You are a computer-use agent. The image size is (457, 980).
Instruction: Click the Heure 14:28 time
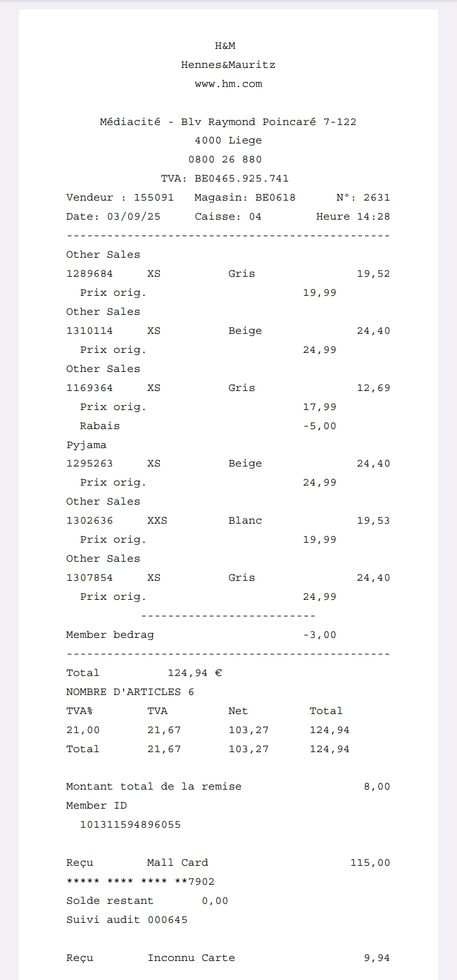tap(353, 216)
